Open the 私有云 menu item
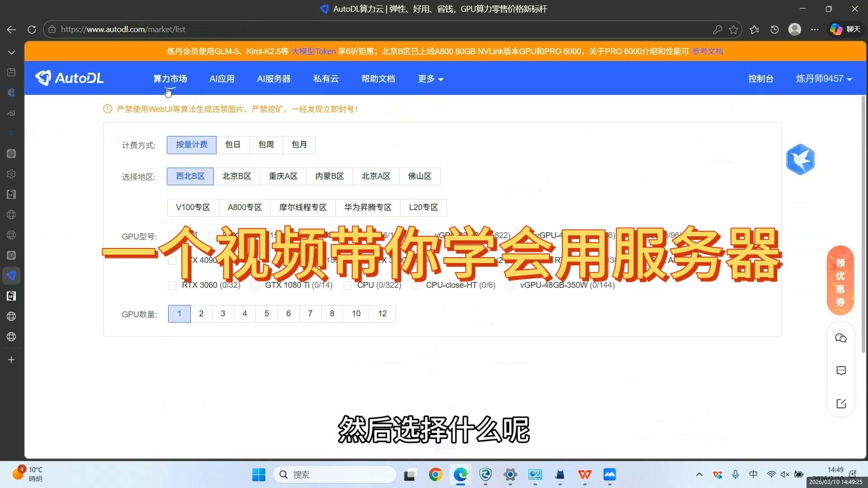 coord(326,79)
